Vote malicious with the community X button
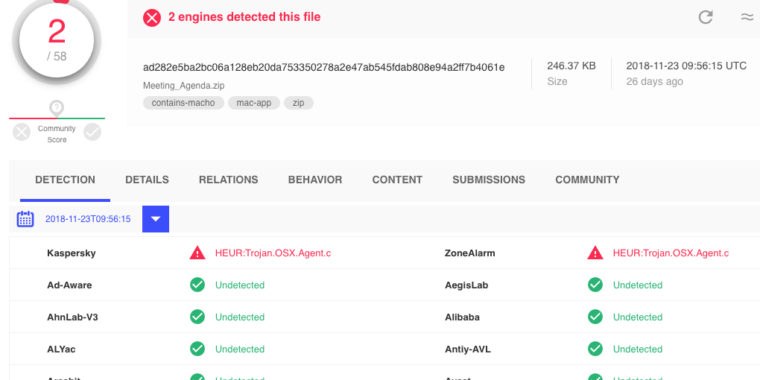 coord(21,132)
